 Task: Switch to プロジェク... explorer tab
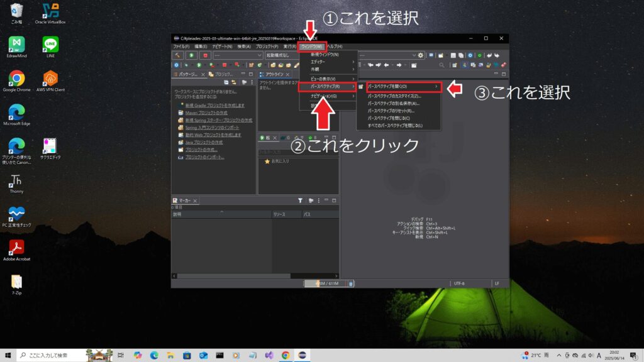[221, 74]
